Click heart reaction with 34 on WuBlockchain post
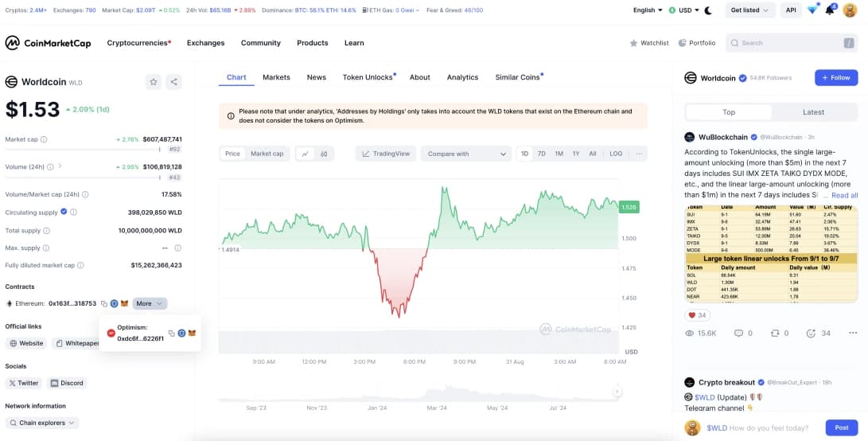 pyautogui.click(x=698, y=315)
